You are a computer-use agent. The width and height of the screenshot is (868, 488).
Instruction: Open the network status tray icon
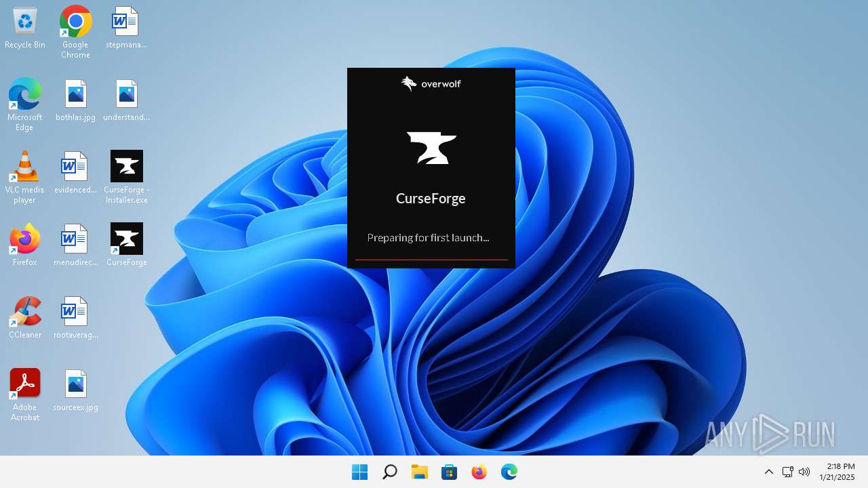pyautogui.click(x=787, y=472)
